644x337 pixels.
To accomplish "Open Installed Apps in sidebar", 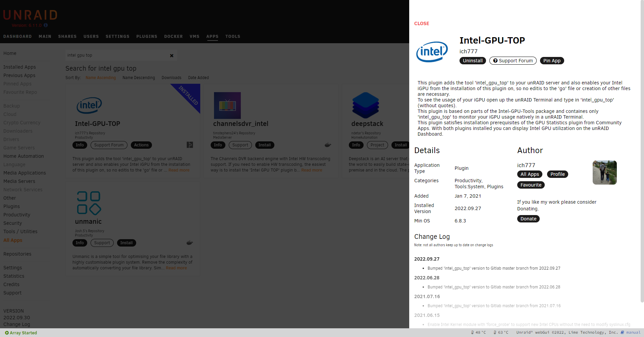I will pyautogui.click(x=19, y=67).
